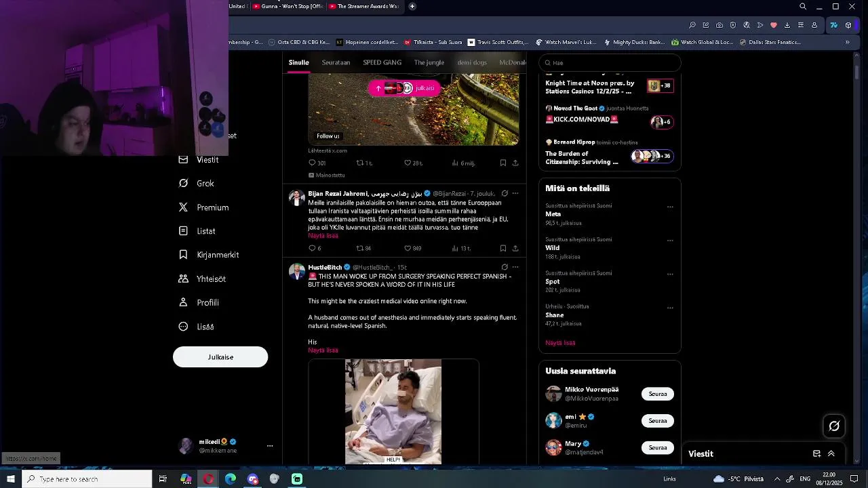The height and width of the screenshot is (488, 868).
Task: Switch to the Seurataan tab
Action: coord(336,62)
